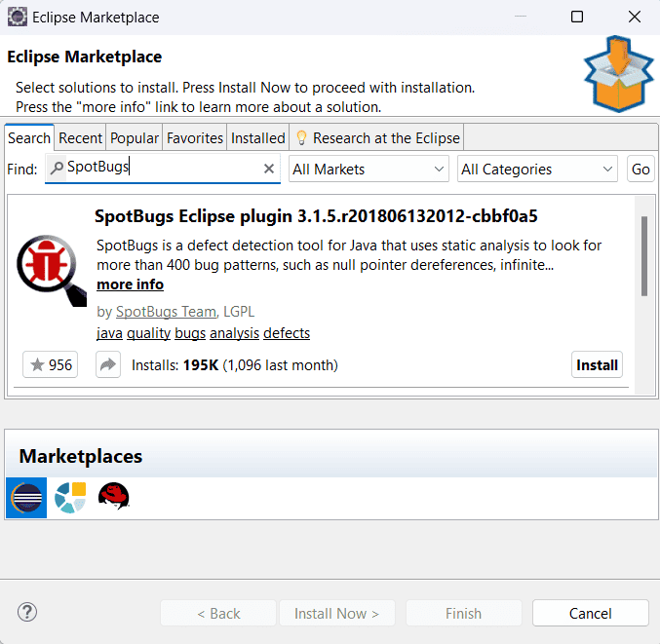Image resolution: width=660 pixels, height=644 pixels.
Task: Click into the Find input field
Action: pyautogui.click(x=163, y=169)
